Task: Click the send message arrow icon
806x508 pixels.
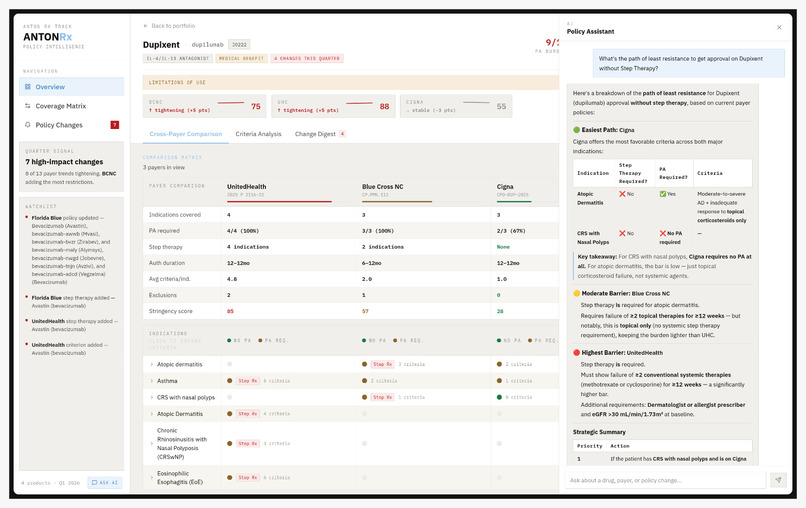Action: pyautogui.click(x=778, y=480)
